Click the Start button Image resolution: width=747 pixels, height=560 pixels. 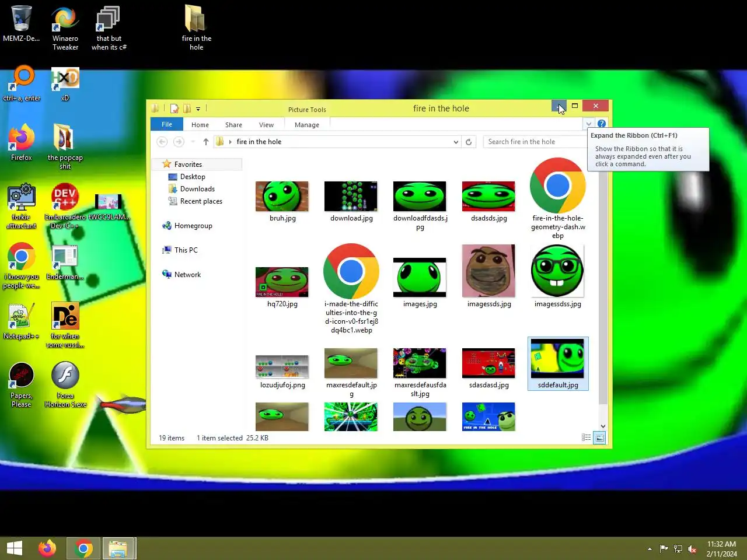tap(15, 548)
